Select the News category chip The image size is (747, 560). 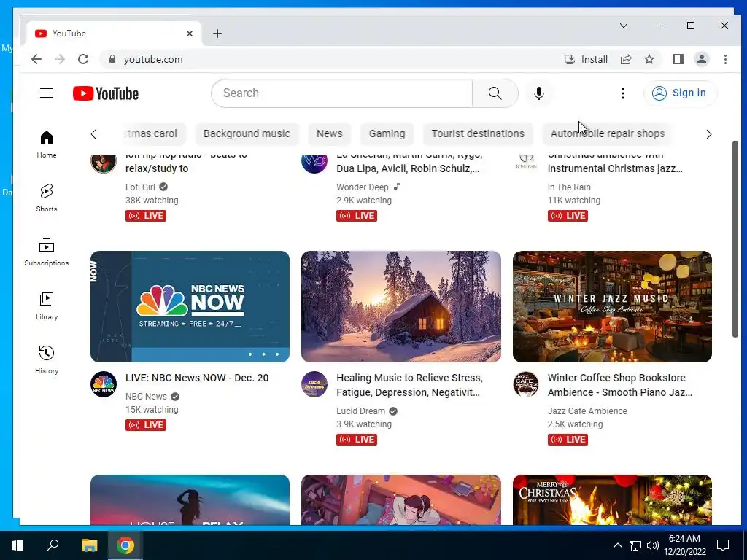tap(329, 134)
